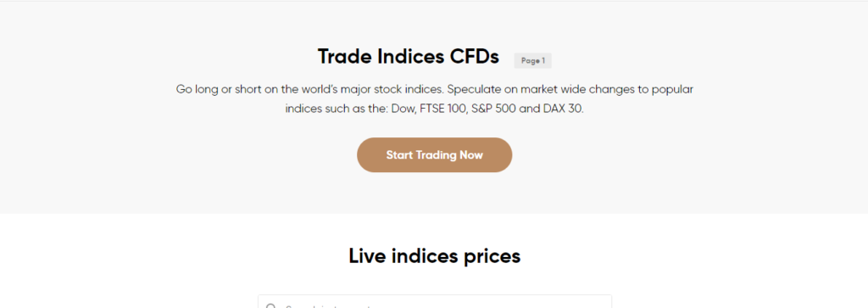
Task: Click the Live indices prices heading
Action: [x=435, y=256]
